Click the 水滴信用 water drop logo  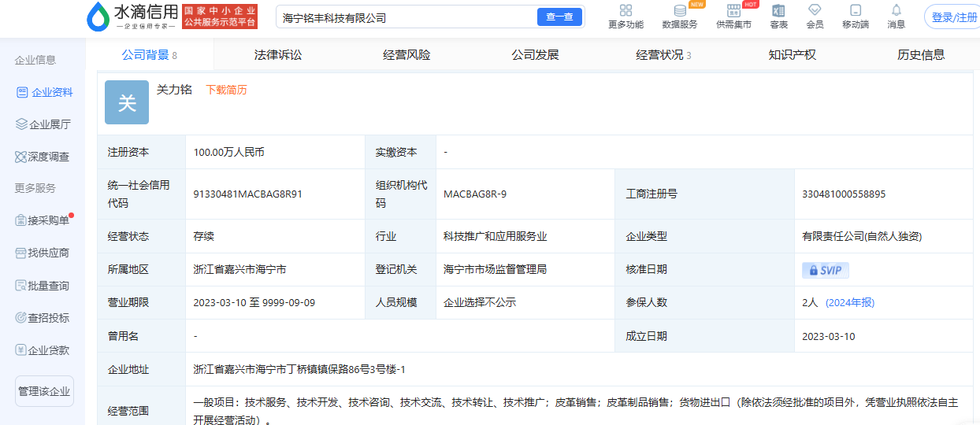pyautogui.click(x=98, y=17)
